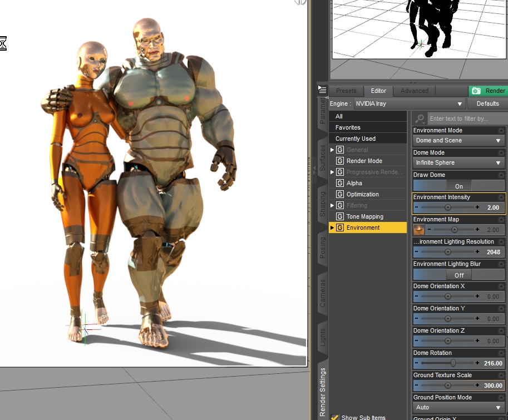The height and width of the screenshot is (420, 508).
Task: Open Environment Mode settings gear
Action: (501, 131)
